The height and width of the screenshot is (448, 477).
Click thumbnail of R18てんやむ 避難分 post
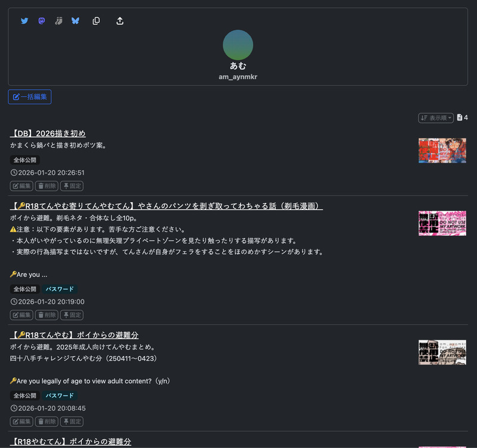[x=442, y=353]
